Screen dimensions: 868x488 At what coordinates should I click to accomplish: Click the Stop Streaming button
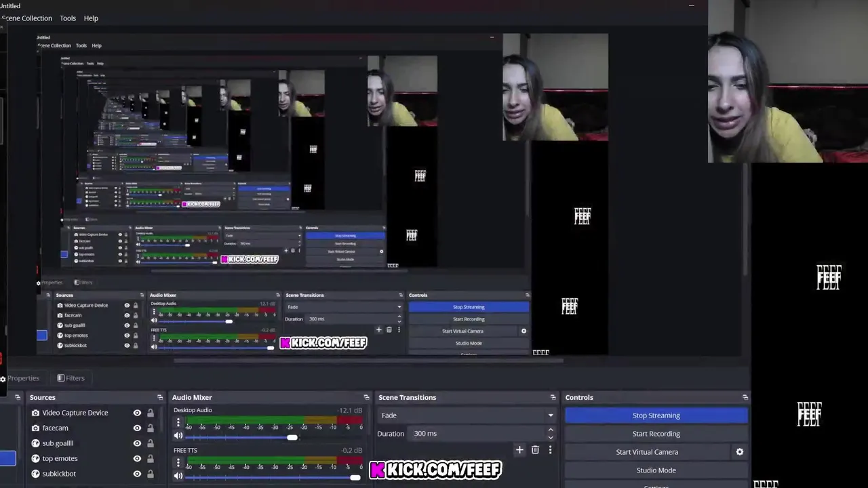(656, 415)
